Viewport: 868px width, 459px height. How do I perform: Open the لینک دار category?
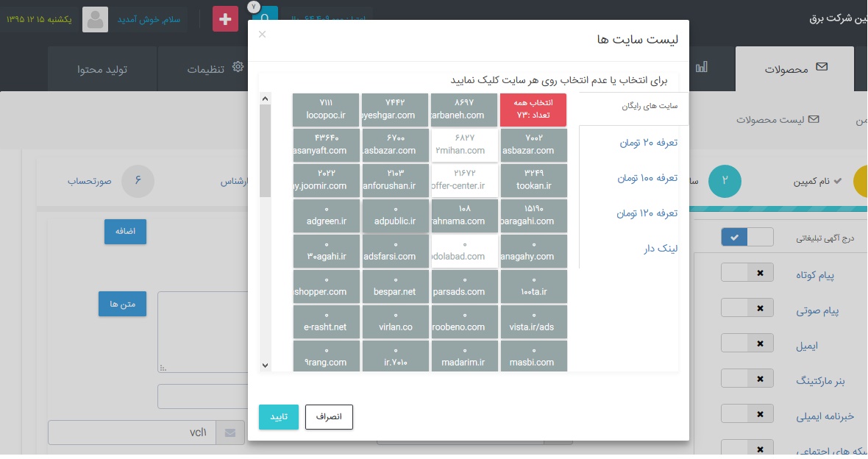click(x=661, y=249)
